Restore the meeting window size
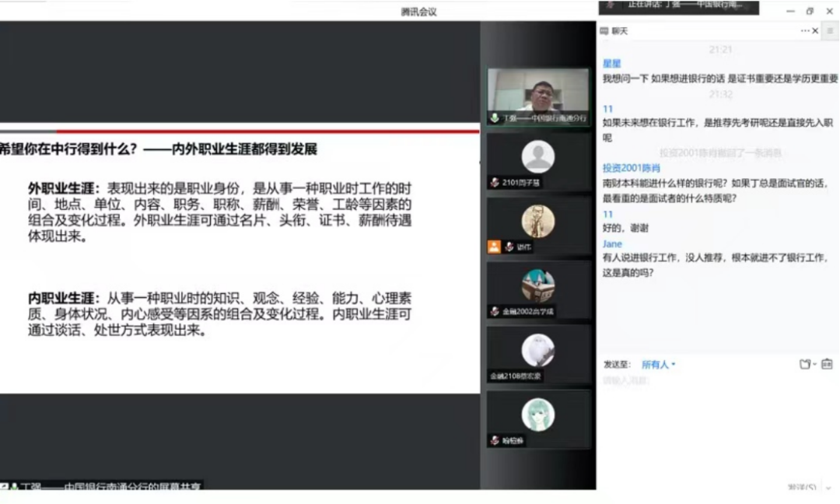Screen dimensions: 840x504 [x=810, y=11]
